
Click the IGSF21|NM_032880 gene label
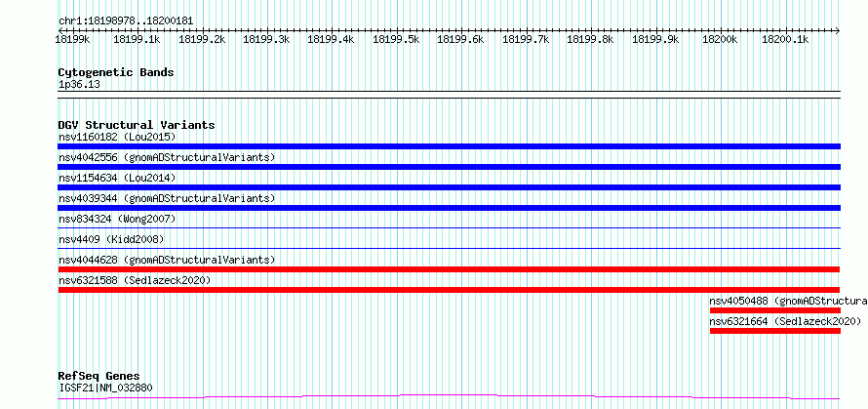tap(105, 388)
